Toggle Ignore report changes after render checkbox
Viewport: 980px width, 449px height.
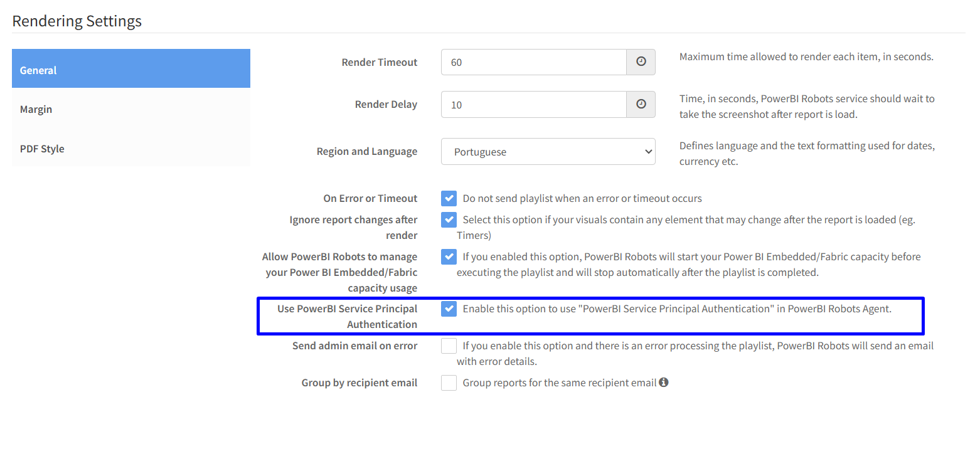click(x=449, y=220)
